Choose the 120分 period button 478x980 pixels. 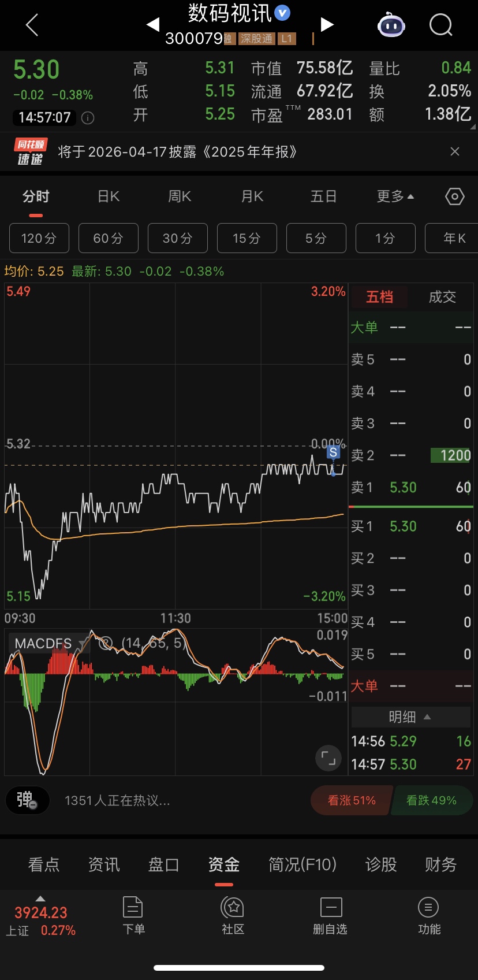[39, 238]
